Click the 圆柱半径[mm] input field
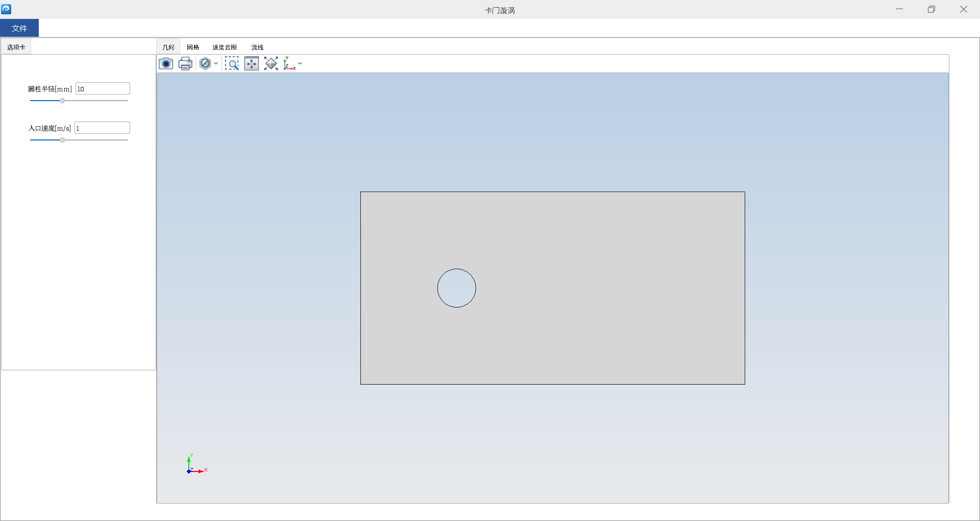 click(x=103, y=89)
